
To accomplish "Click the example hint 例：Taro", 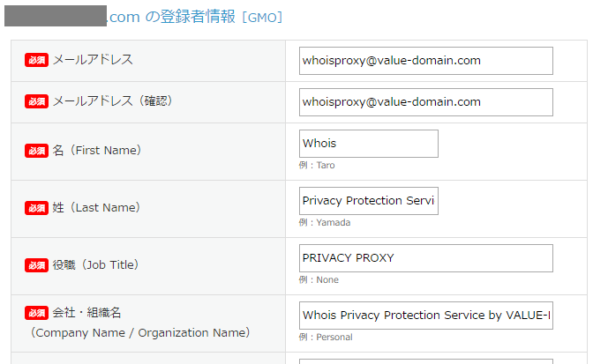I will pyautogui.click(x=317, y=166).
